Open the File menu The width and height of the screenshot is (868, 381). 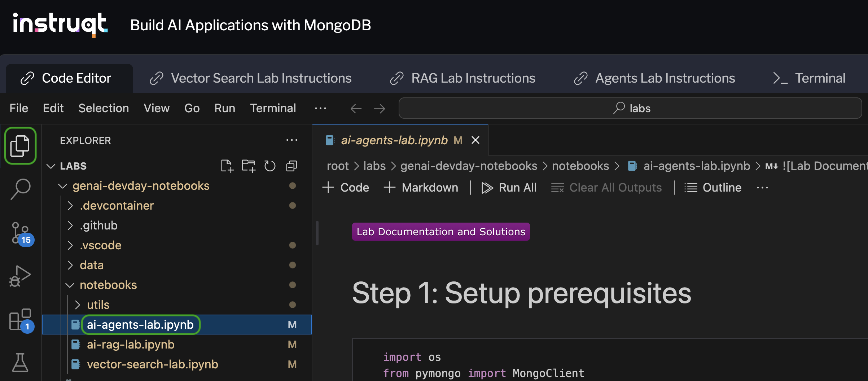[x=19, y=108]
